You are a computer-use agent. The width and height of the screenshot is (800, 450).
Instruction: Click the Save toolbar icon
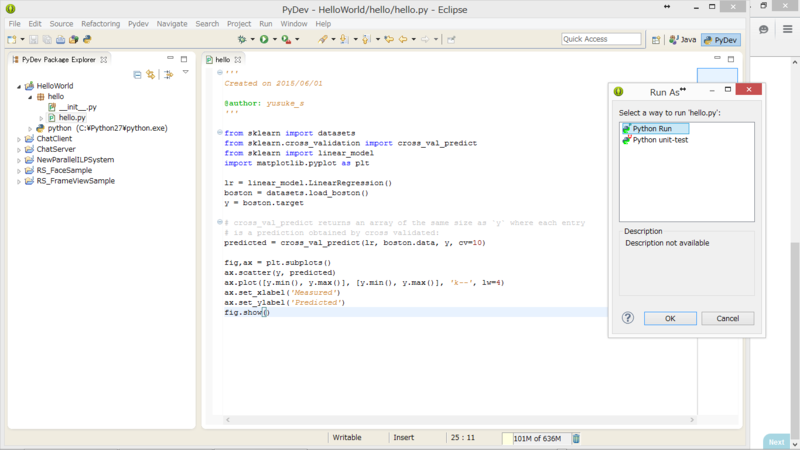pyautogui.click(x=33, y=39)
